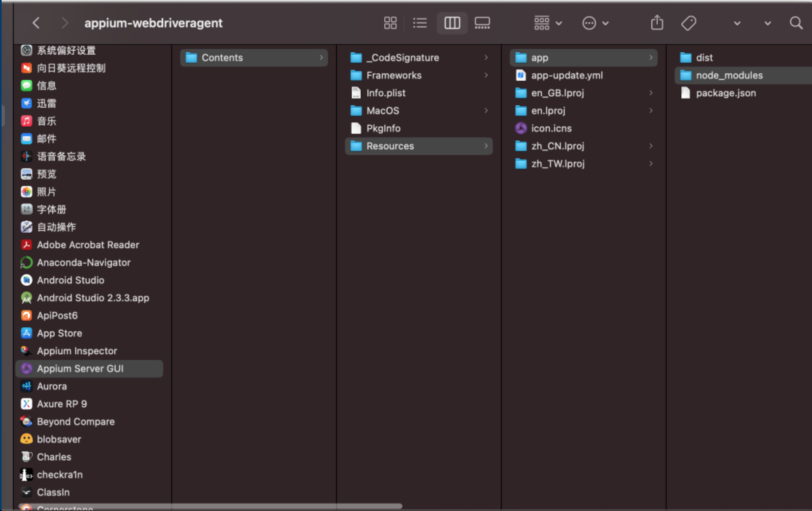Open the _CodeSignature folder

click(x=419, y=58)
